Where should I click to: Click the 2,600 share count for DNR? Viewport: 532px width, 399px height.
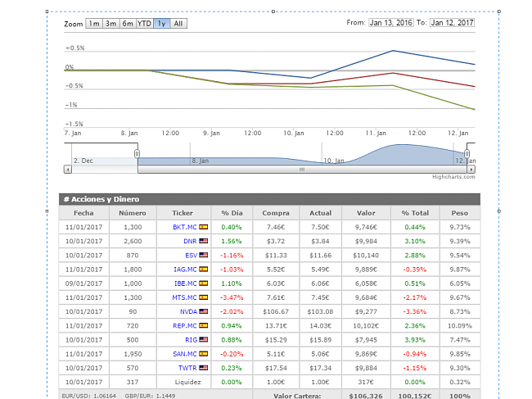(x=133, y=241)
